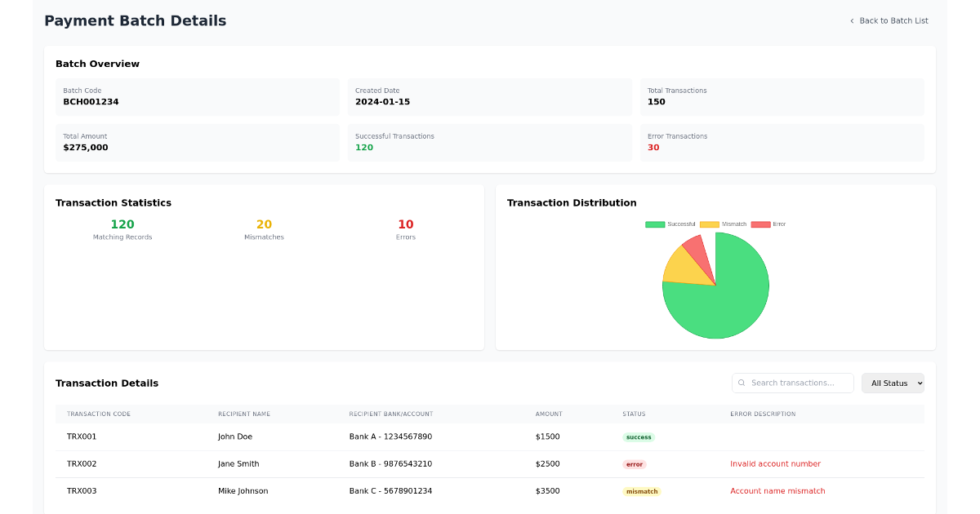Select the green Successful legend swatch
Viewport: 980px width, 514px height.
[654, 224]
